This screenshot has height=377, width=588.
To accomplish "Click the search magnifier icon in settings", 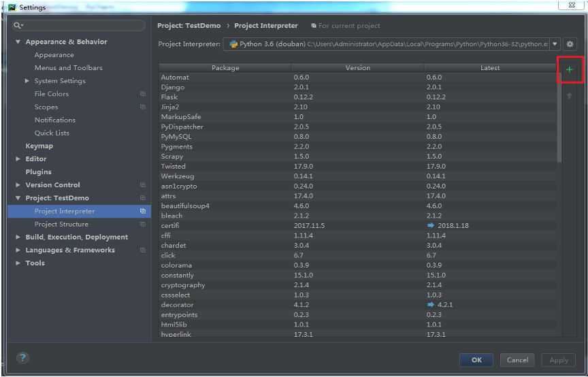I will pyautogui.click(x=18, y=25).
